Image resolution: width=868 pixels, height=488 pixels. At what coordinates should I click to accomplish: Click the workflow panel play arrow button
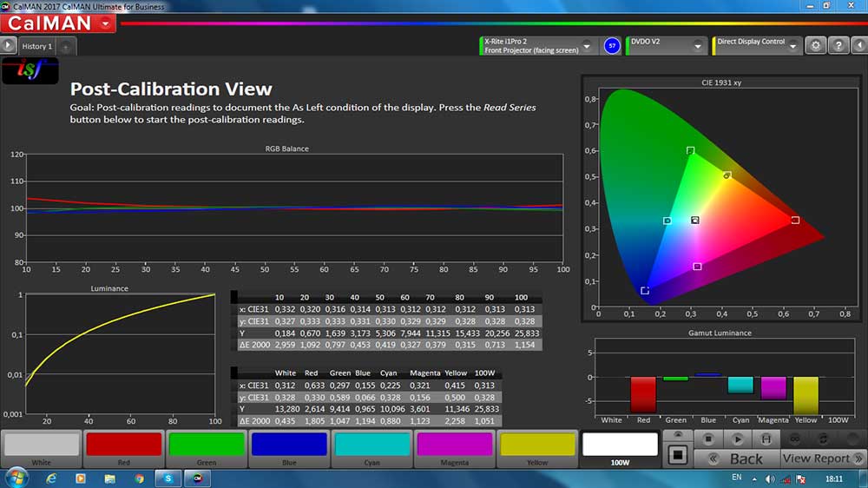coord(8,45)
